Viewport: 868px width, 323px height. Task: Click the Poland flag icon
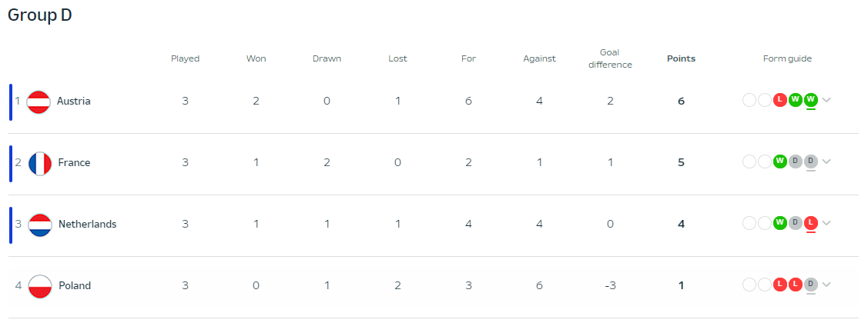point(40,286)
